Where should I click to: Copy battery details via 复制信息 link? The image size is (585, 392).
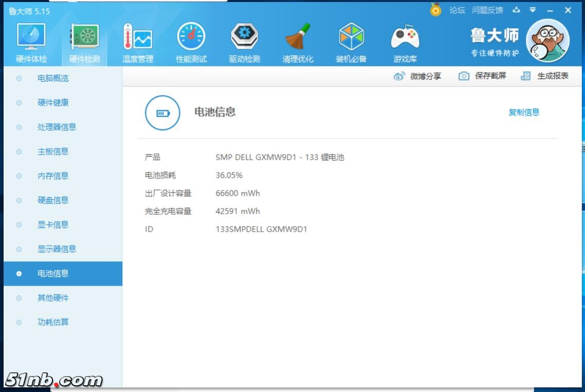coord(523,112)
